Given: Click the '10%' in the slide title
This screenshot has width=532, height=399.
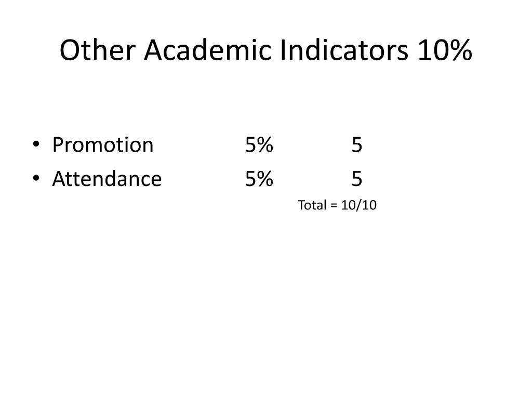Looking at the screenshot, I should pos(445,50).
